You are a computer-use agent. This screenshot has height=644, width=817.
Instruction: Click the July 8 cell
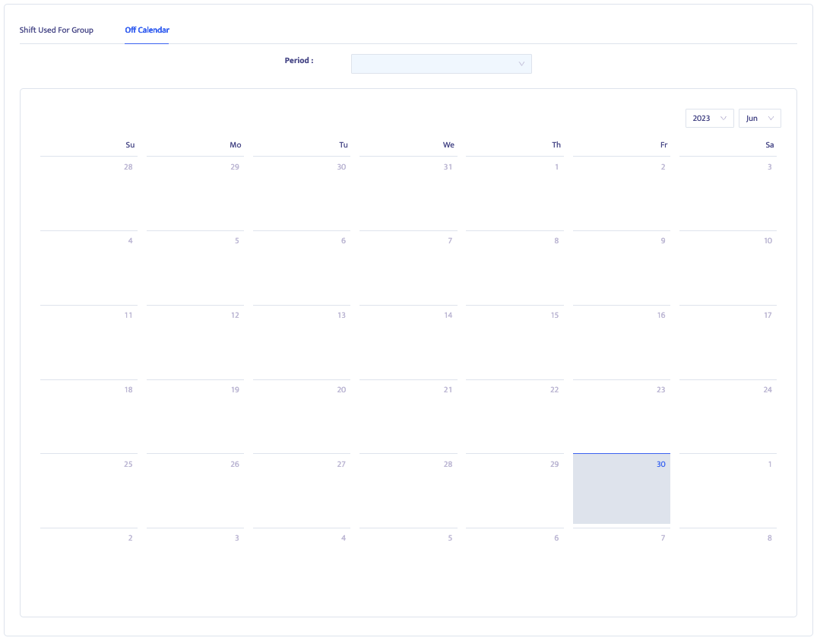pos(728,563)
